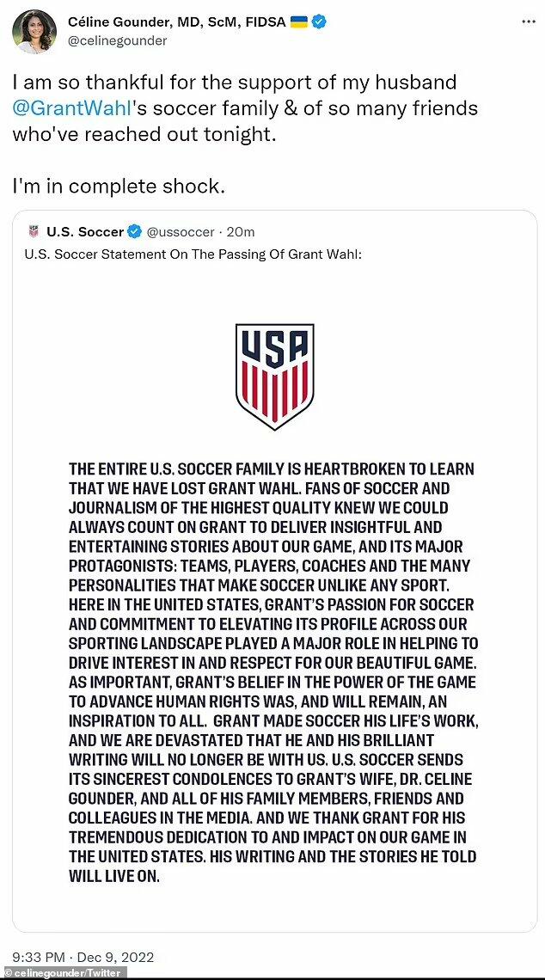This screenshot has height=980, width=545.
Task: Click the 20m timestamp of quoted tweet
Action: tap(241, 232)
